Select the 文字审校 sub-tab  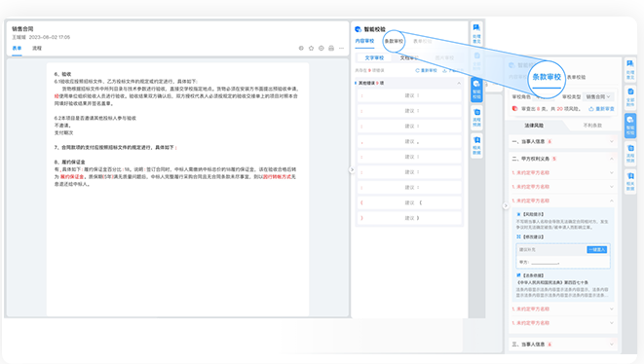(374, 57)
